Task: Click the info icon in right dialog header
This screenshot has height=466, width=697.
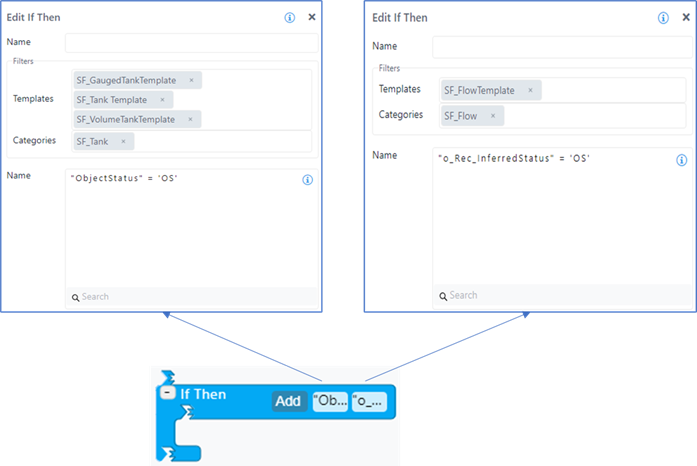Action: point(663,18)
